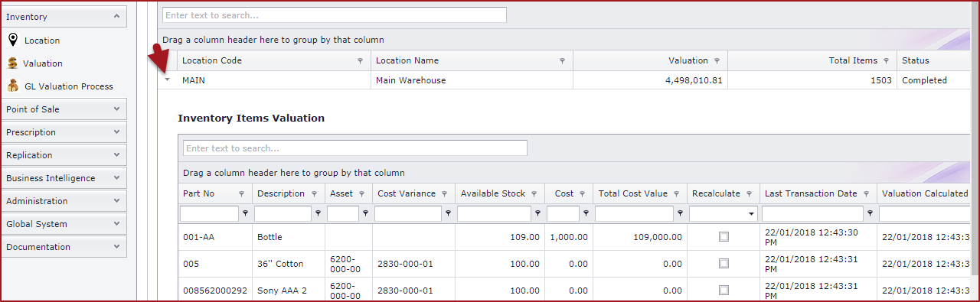Open the Recalculate filter dropdown

(752, 214)
